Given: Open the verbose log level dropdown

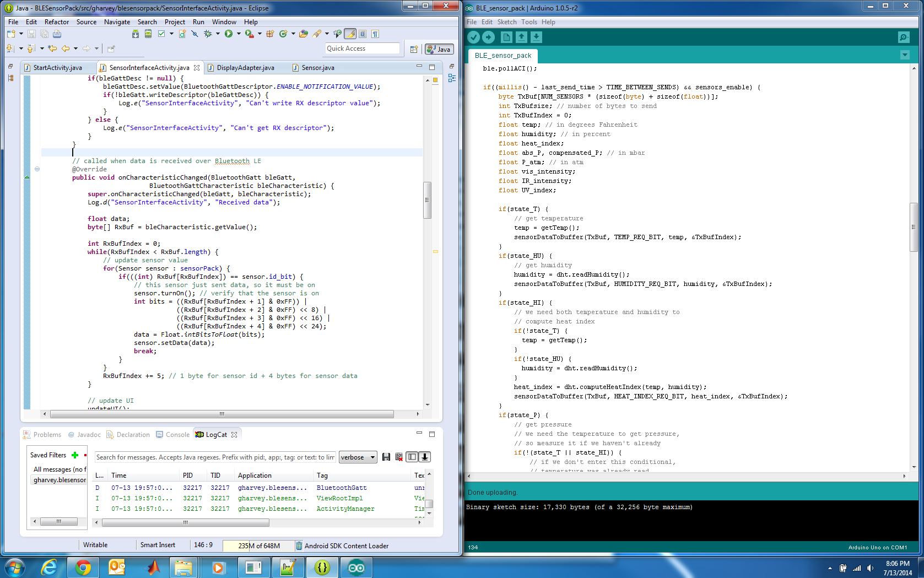Looking at the screenshot, I should pyautogui.click(x=358, y=457).
